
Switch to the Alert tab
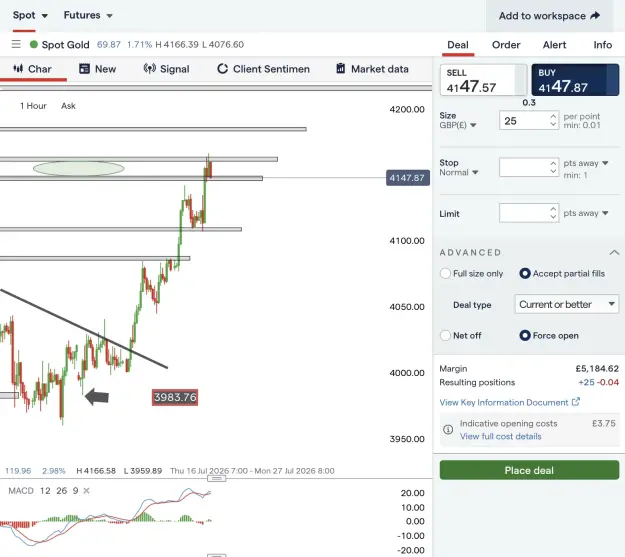tap(554, 45)
